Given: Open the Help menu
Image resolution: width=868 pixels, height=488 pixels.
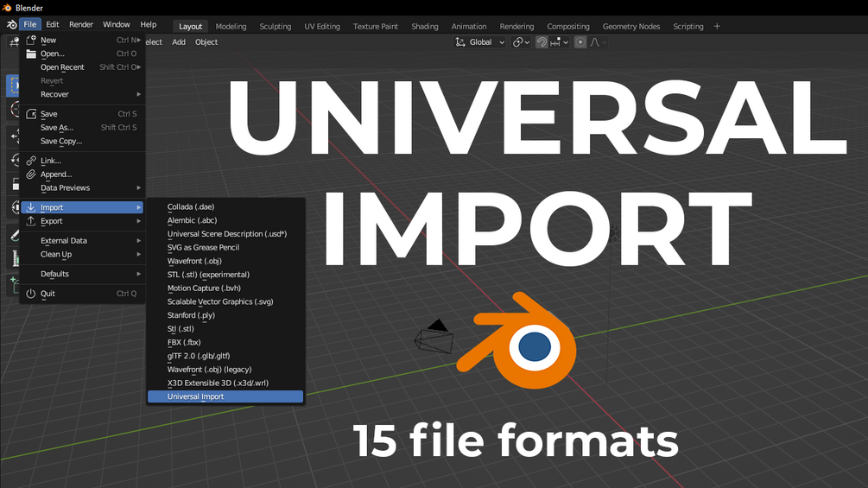Looking at the screenshot, I should [149, 24].
